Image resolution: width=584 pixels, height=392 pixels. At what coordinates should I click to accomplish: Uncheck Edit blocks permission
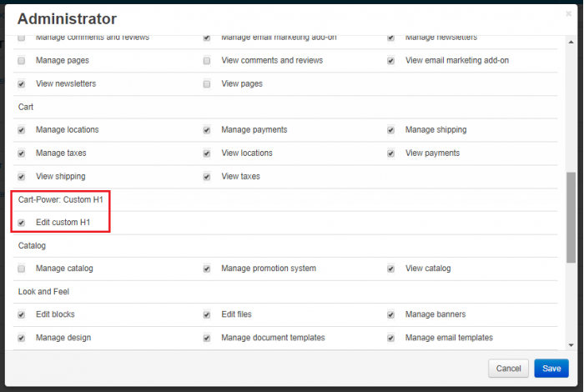point(21,314)
